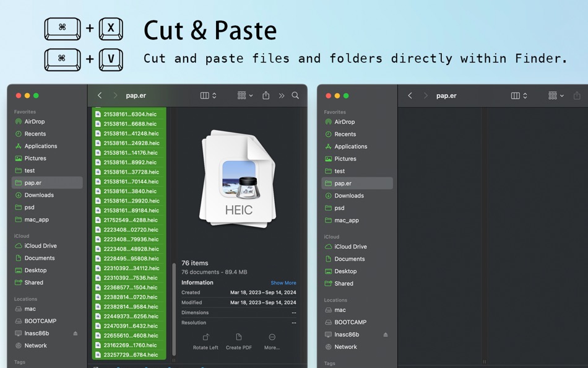588x368 pixels.
Task: Click the Show More link in Information
Action: pyautogui.click(x=283, y=283)
